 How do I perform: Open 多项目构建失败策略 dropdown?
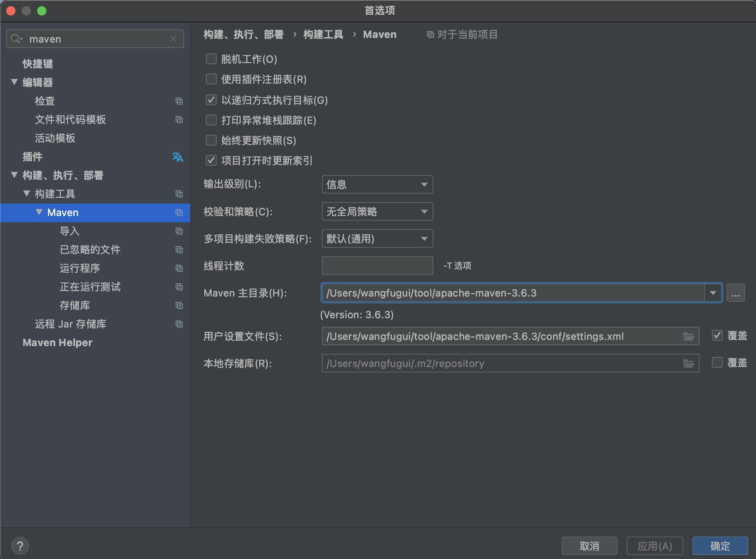pos(377,238)
